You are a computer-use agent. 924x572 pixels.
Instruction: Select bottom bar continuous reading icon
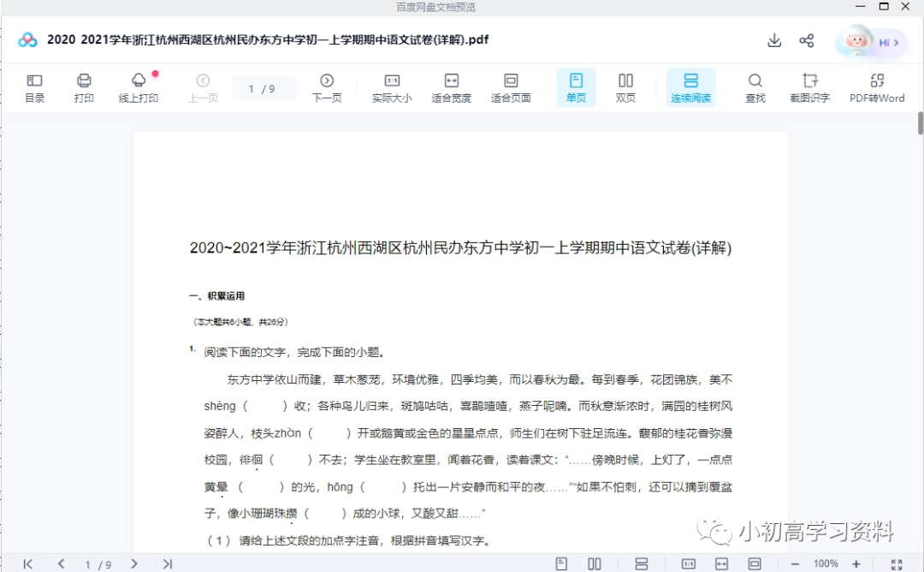coord(642,563)
